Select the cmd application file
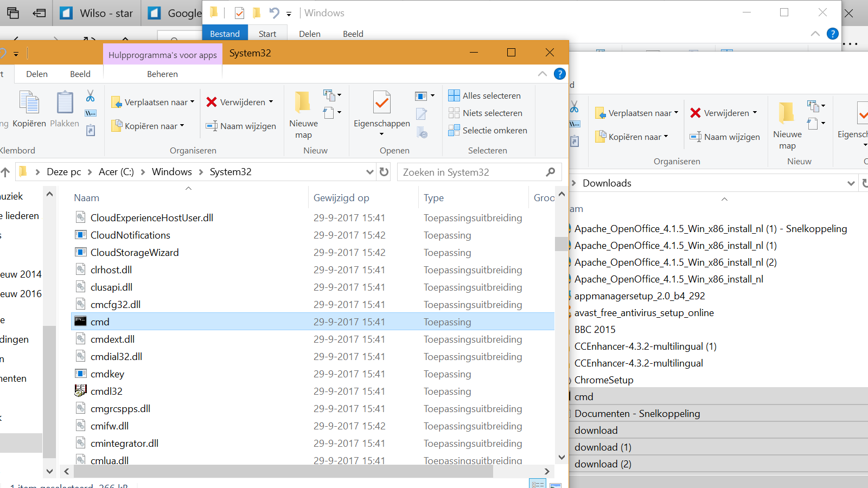This screenshot has width=868, height=488. click(x=312, y=322)
